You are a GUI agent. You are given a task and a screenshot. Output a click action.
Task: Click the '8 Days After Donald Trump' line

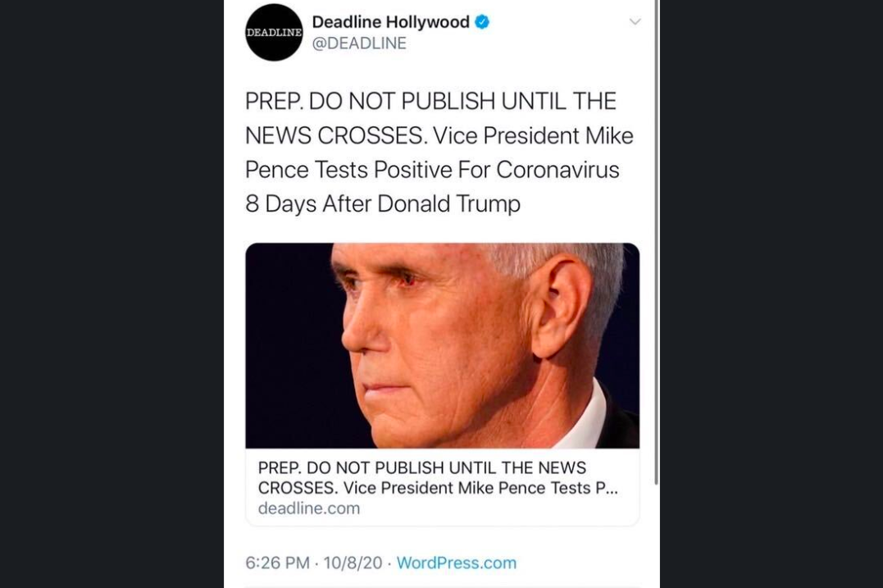coord(382,204)
